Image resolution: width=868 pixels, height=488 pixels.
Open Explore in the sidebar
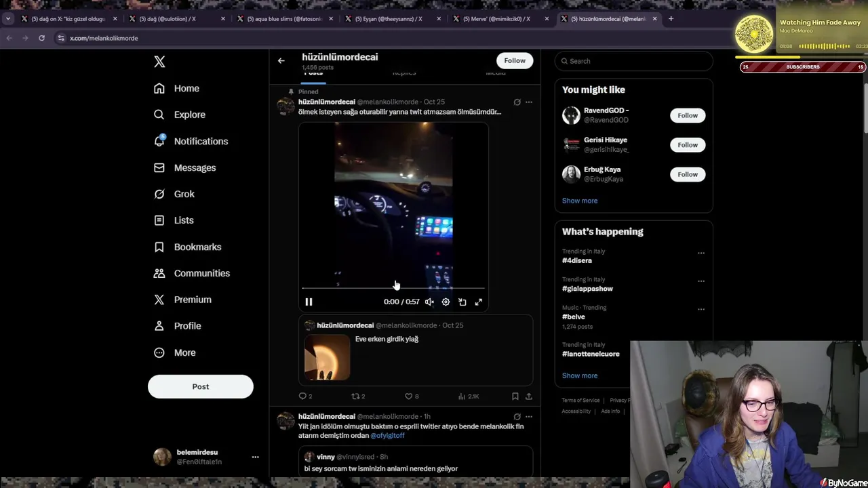180,115
